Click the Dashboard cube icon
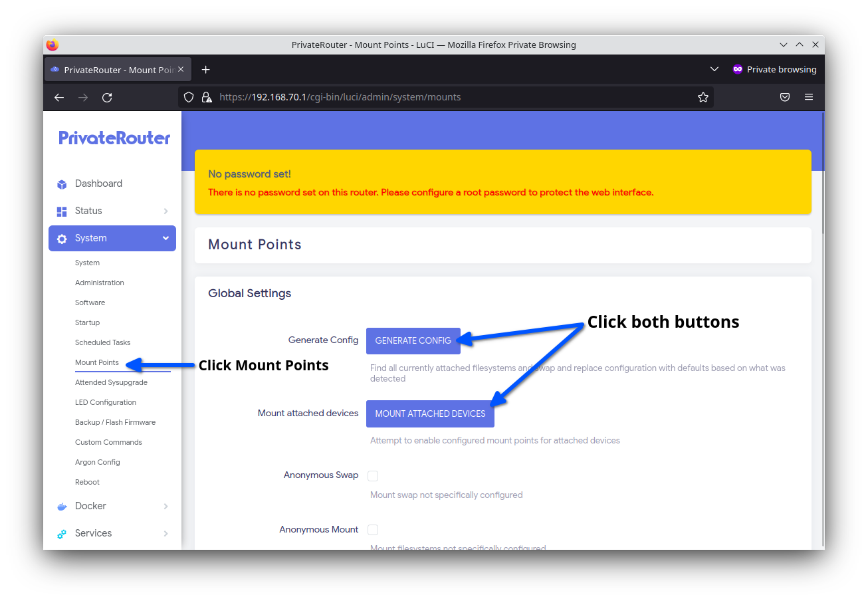Image resolution: width=868 pixels, height=601 pixels. (62, 184)
